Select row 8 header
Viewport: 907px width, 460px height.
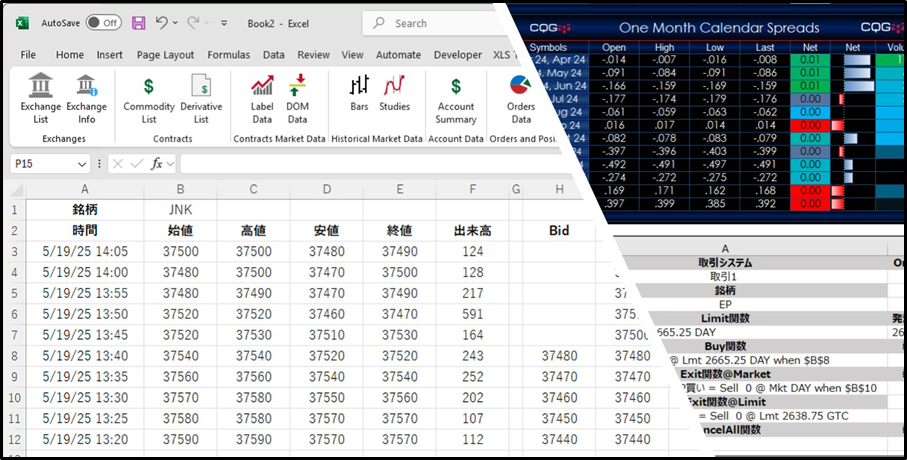(x=14, y=356)
